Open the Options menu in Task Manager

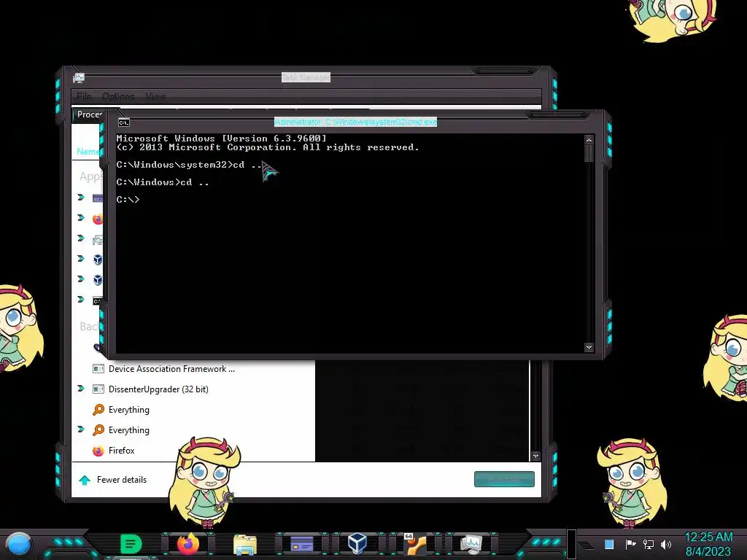(118, 96)
